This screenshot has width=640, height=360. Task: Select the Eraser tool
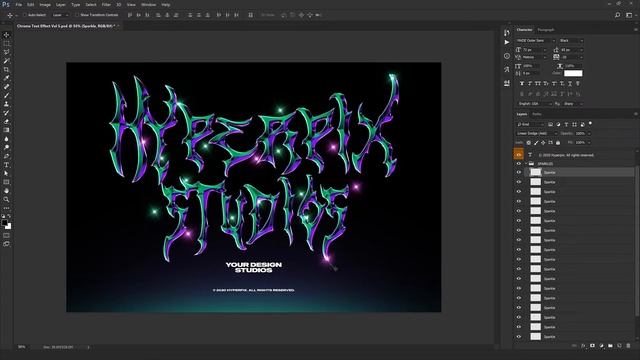click(6, 121)
